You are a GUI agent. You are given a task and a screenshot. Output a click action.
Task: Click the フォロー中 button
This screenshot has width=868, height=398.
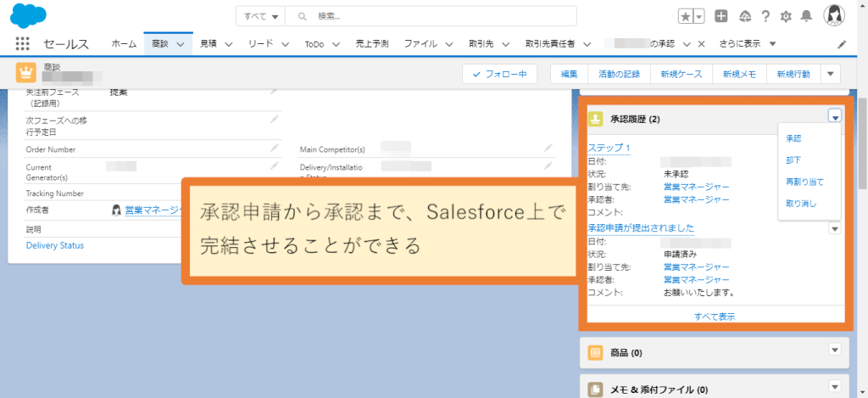(x=499, y=74)
